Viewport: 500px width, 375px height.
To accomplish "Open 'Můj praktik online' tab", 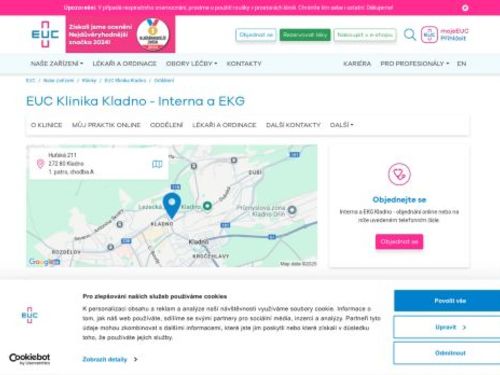I will pos(106,125).
